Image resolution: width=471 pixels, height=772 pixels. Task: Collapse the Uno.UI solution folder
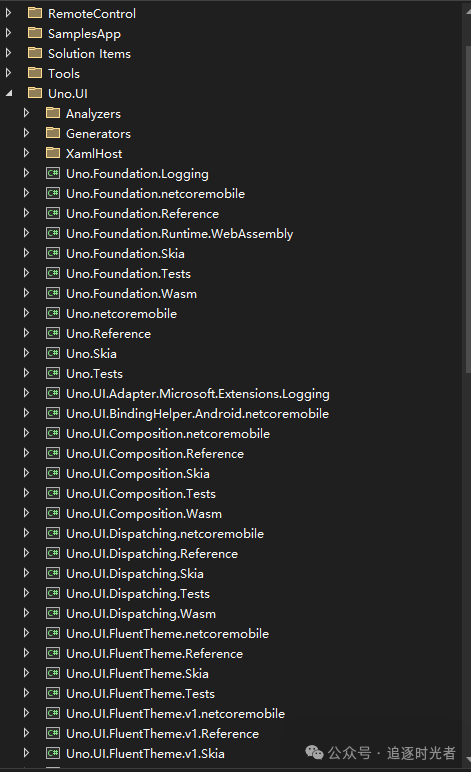pyautogui.click(x=9, y=93)
